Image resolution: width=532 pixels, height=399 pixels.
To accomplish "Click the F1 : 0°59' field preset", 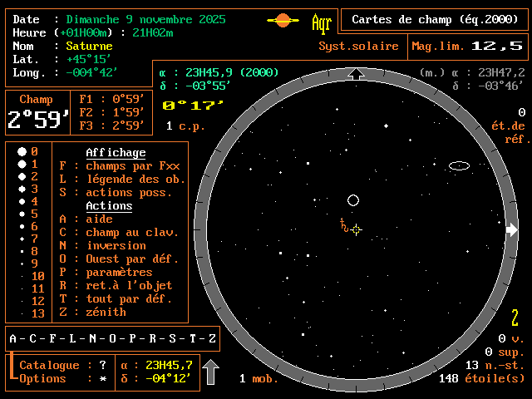I will coord(111,99).
